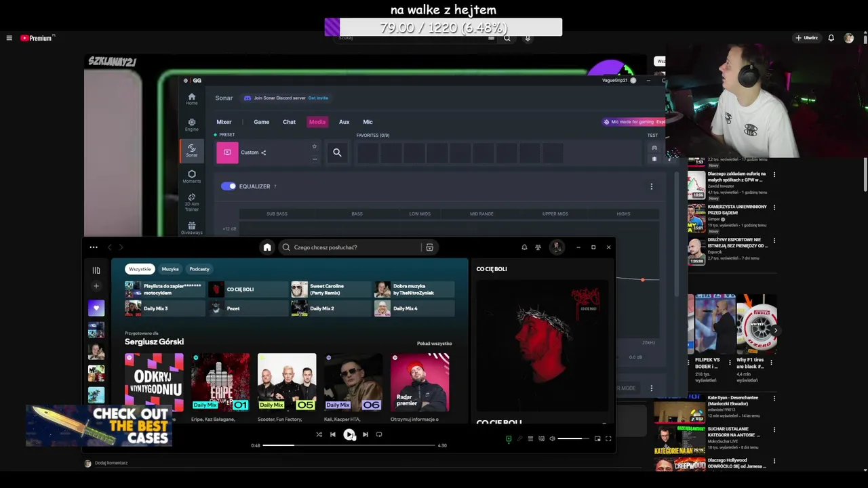Select Sonar in the GG sidebar
This screenshot has height=488, width=868.
click(192, 150)
